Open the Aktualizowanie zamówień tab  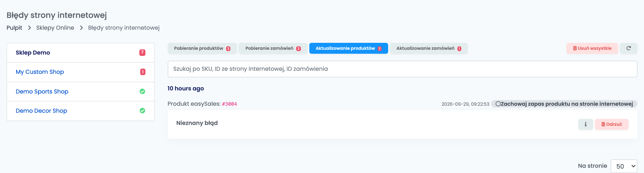tap(429, 48)
